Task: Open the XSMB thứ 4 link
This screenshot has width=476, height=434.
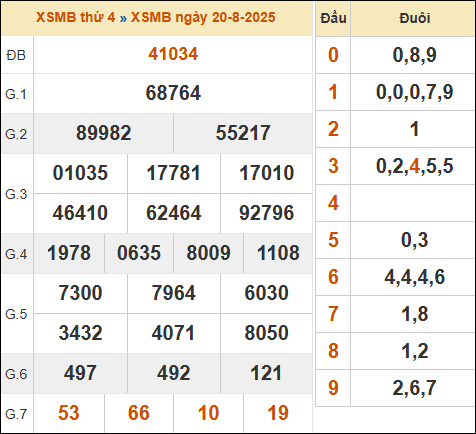Action: point(76,18)
